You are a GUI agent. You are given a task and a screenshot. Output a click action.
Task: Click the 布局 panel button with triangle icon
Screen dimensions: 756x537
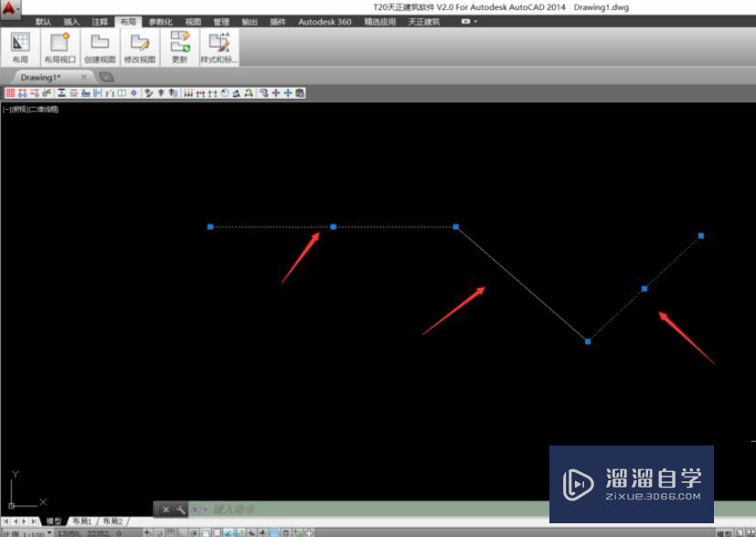point(20,48)
